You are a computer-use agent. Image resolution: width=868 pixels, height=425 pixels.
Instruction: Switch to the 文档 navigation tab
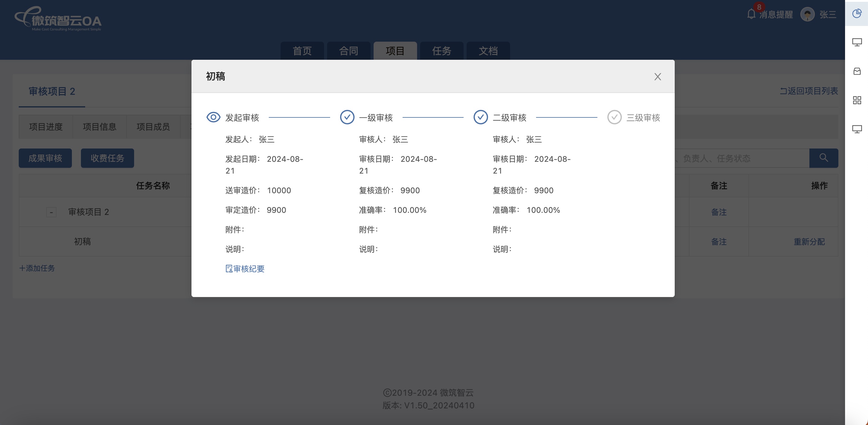pos(488,51)
